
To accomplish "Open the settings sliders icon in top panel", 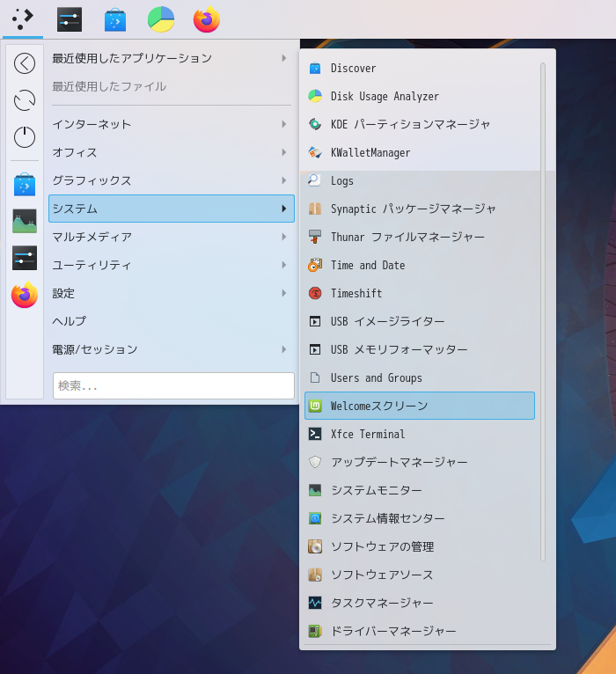I will pyautogui.click(x=70, y=19).
